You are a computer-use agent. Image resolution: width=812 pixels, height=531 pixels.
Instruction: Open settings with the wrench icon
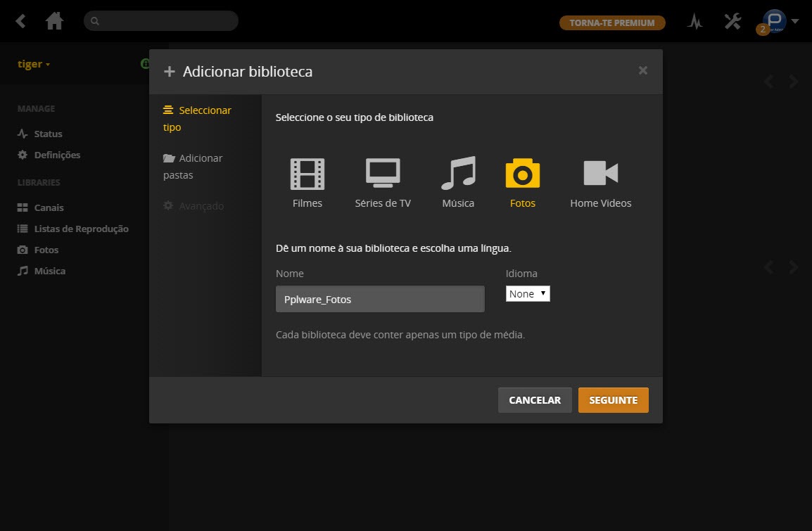click(x=732, y=22)
